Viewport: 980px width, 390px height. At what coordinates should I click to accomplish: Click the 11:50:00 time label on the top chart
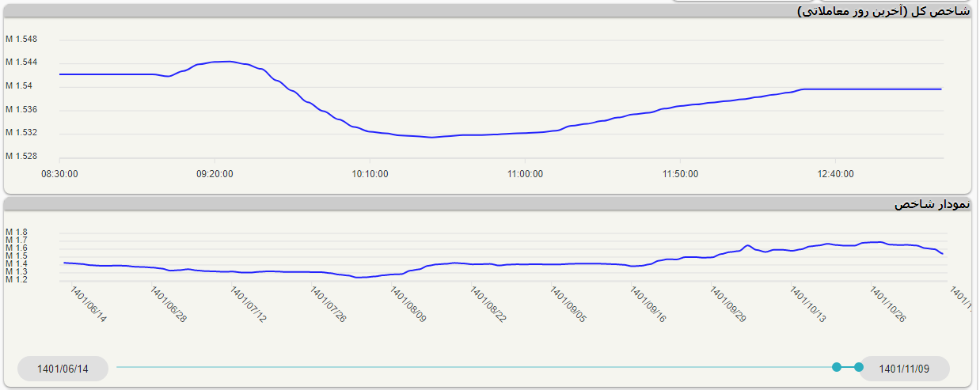(680, 174)
